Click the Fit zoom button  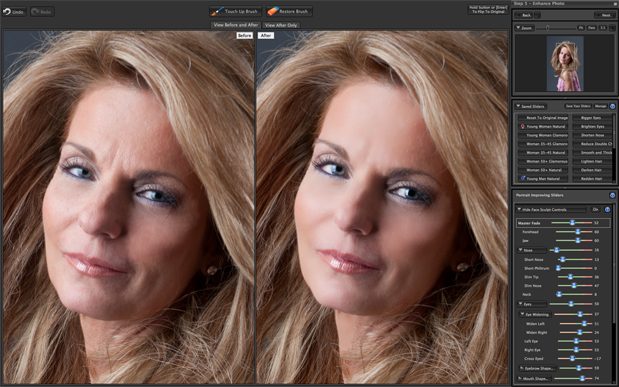click(x=581, y=28)
